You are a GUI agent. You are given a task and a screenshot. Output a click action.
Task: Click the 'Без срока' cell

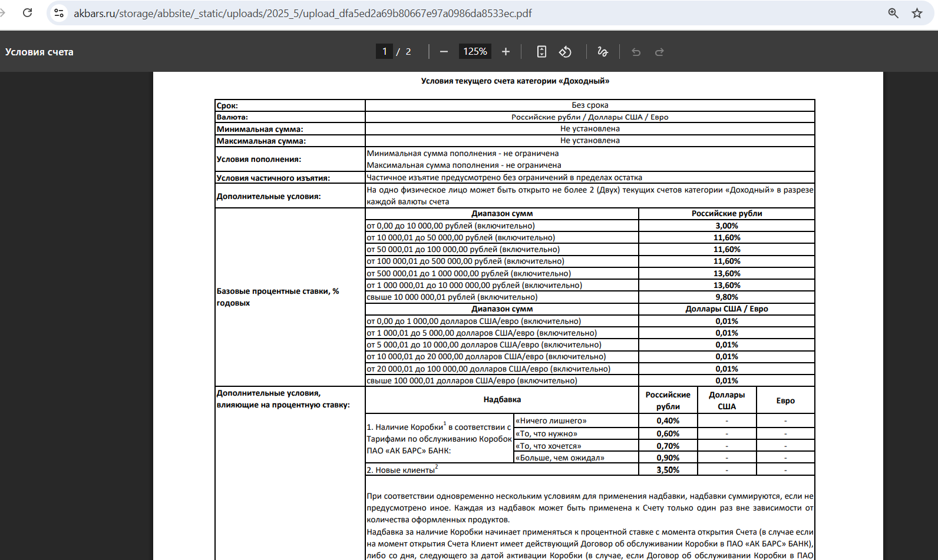590,105
